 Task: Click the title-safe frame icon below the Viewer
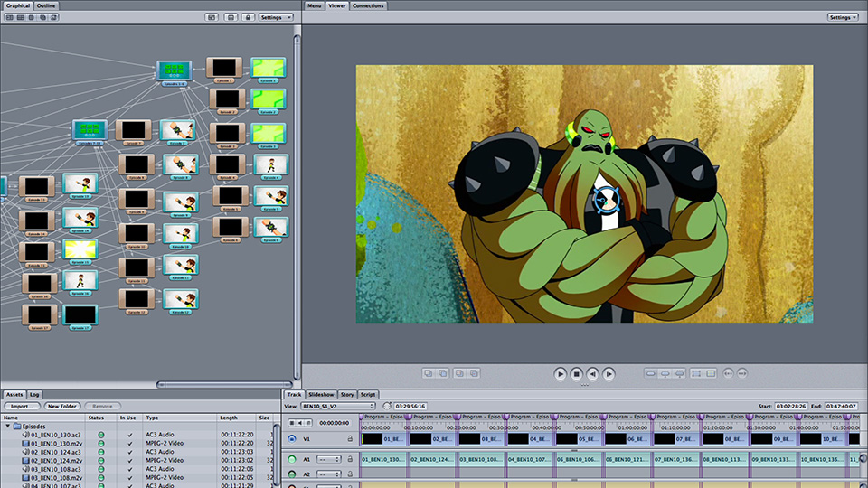pos(696,373)
